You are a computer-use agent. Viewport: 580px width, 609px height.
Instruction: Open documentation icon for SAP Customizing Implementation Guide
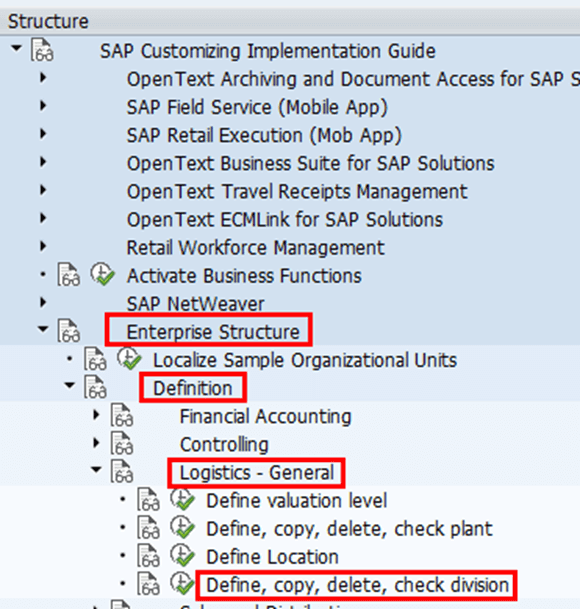(x=42, y=50)
